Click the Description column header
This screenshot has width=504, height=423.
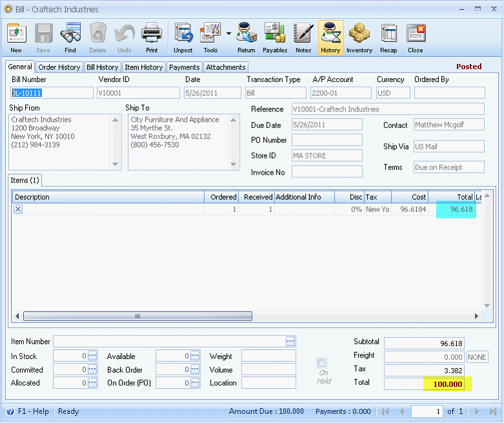(109, 197)
